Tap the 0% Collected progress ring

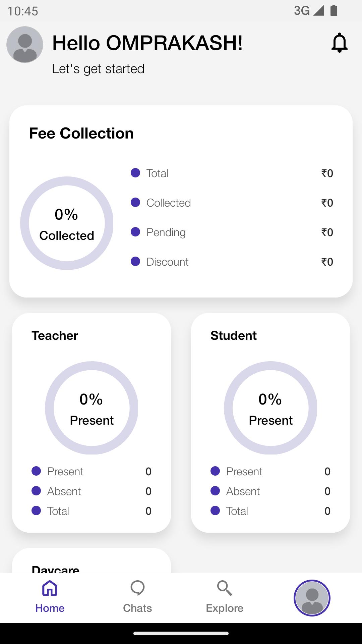[x=67, y=223]
